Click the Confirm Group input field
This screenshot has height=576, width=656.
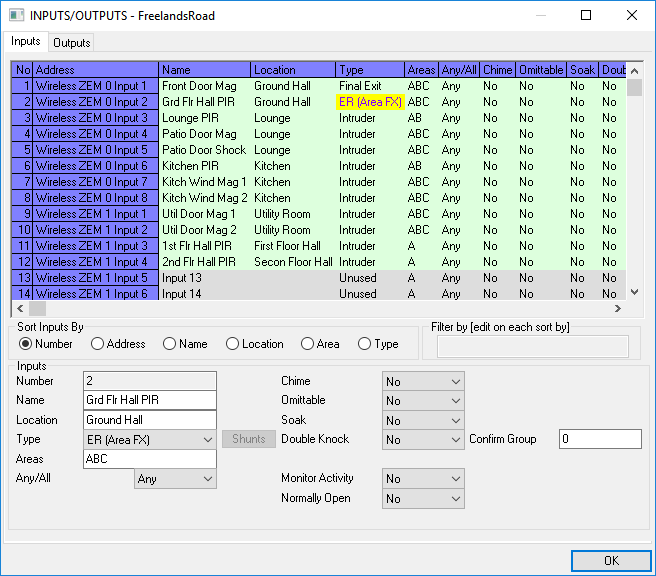[599, 440]
